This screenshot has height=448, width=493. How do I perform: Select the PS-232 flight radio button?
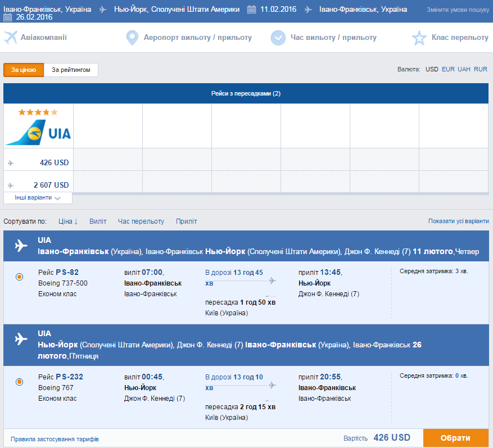point(20,382)
